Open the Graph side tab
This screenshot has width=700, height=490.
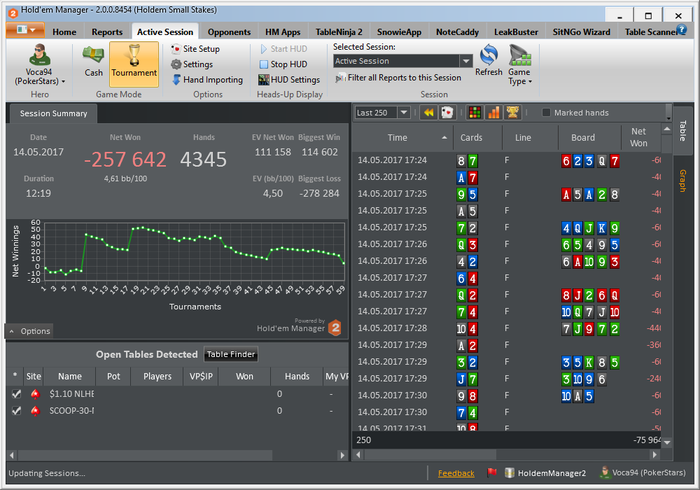tap(683, 181)
